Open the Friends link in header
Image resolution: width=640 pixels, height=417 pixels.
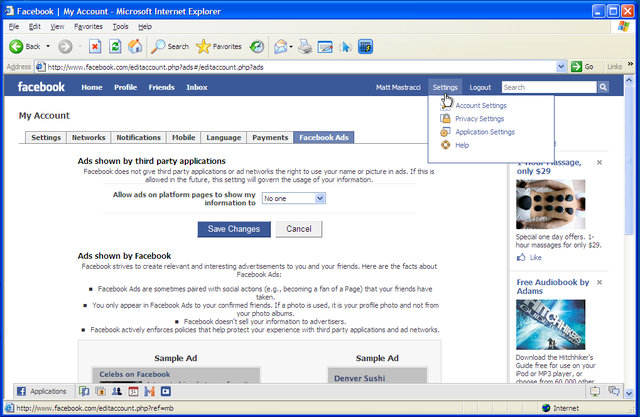pyautogui.click(x=162, y=87)
